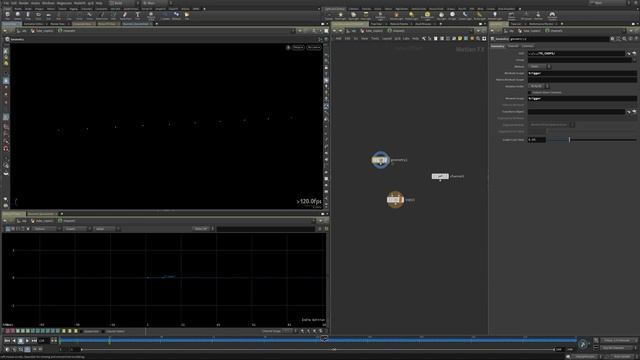Select the Grid shelf tool
The height and width of the screenshot is (360, 640).
point(48,16)
